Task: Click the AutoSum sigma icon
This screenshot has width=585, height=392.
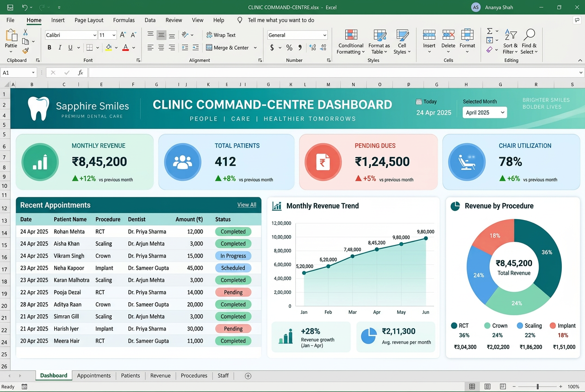Action: click(x=490, y=31)
